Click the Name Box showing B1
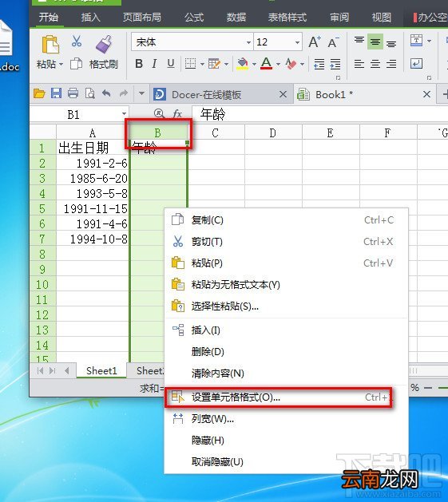This screenshot has height=502, width=448. click(80, 114)
